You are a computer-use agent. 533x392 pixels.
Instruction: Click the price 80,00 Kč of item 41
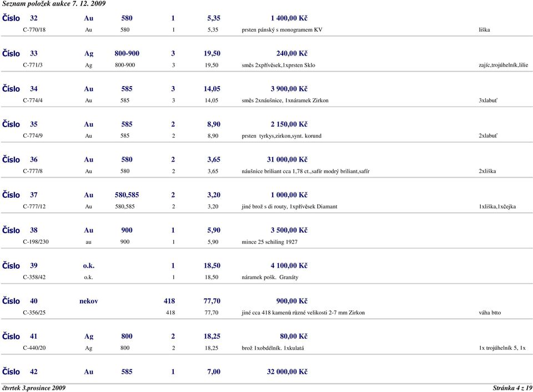pos(294,336)
